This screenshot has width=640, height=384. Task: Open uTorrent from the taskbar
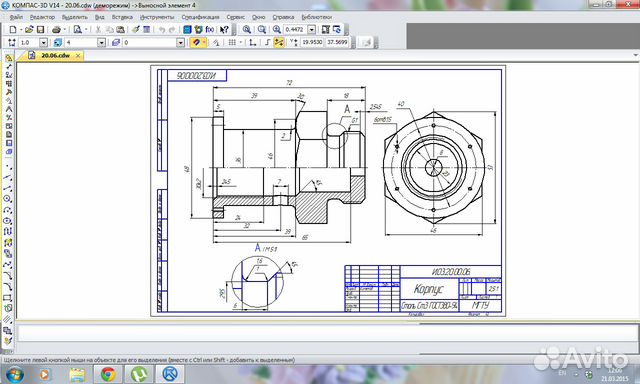point(139,374)
